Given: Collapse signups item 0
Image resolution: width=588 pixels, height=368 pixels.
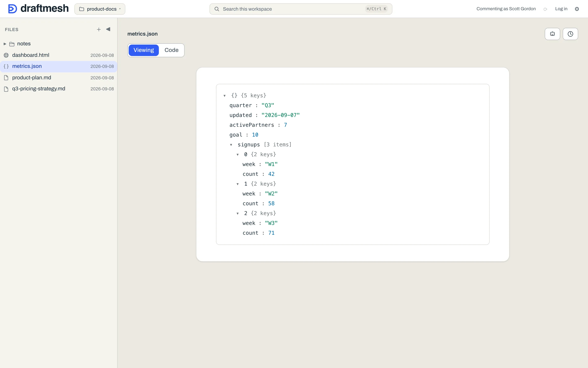Looking at the screenshot, I should (x=238, y=155).
